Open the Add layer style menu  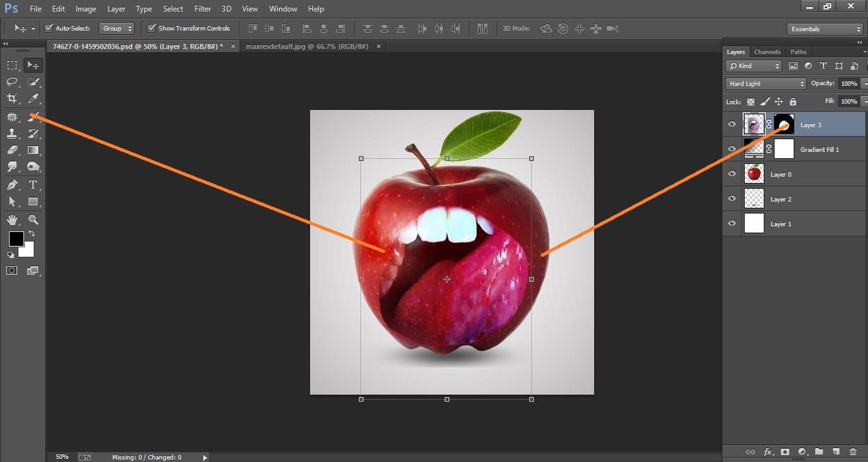[x=768, y=452]
